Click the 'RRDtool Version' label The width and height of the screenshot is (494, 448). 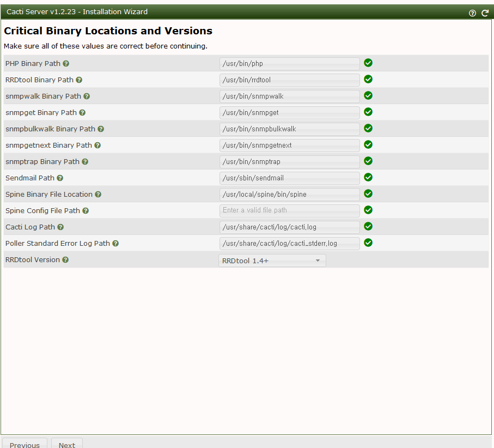[x=33, y=260]
